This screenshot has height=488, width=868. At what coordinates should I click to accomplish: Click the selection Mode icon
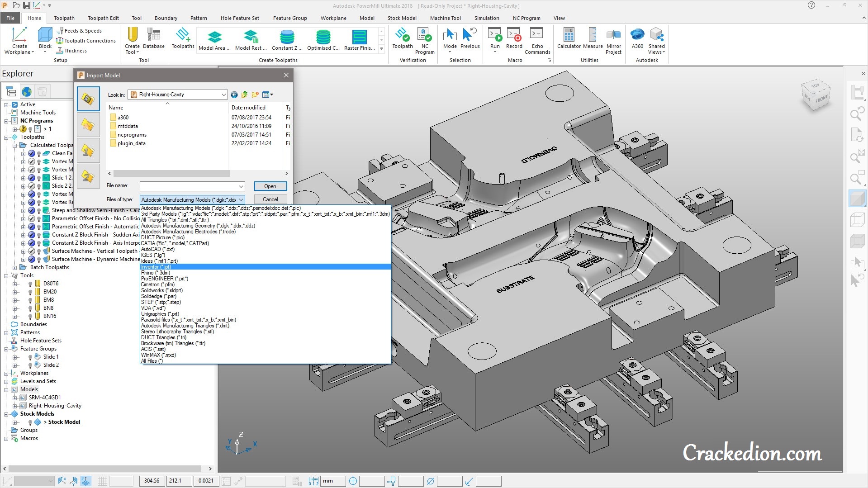point(450,35)
